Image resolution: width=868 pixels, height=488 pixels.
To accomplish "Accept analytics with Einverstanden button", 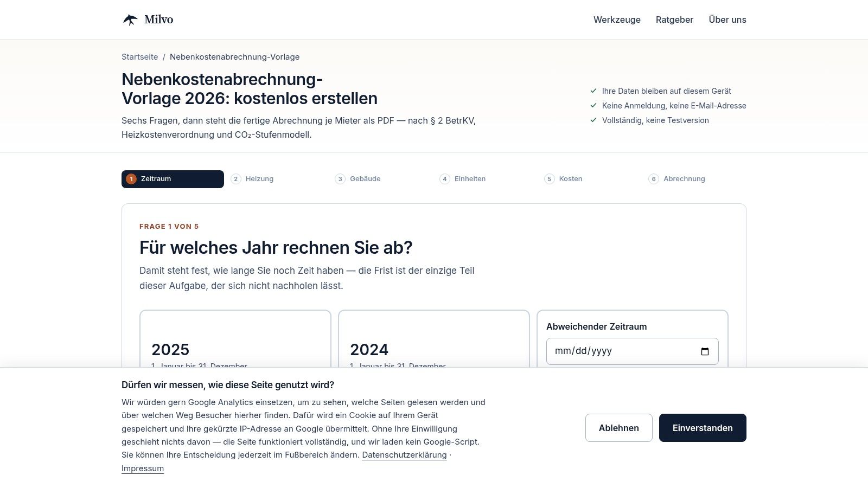I will click(x=703, y=428).
